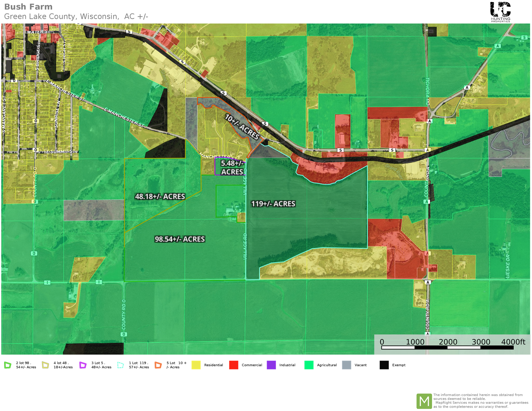Click the "119+/- ACRES" parcel label
The height and width of the screenshot is (411, 532).
(273, 204)
